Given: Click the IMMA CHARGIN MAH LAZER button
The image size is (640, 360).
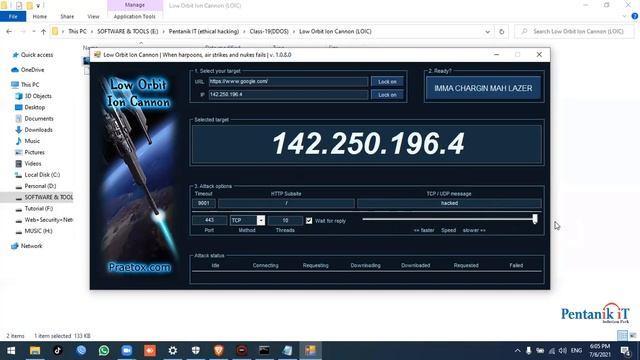Looking at the screenshot, I should (x=483, y=88).
